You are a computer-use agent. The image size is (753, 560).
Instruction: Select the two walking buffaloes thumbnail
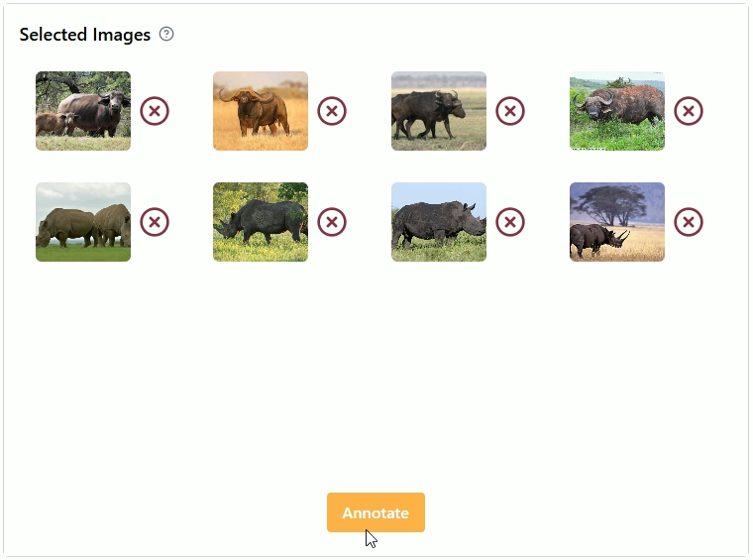tap(439, 111)
